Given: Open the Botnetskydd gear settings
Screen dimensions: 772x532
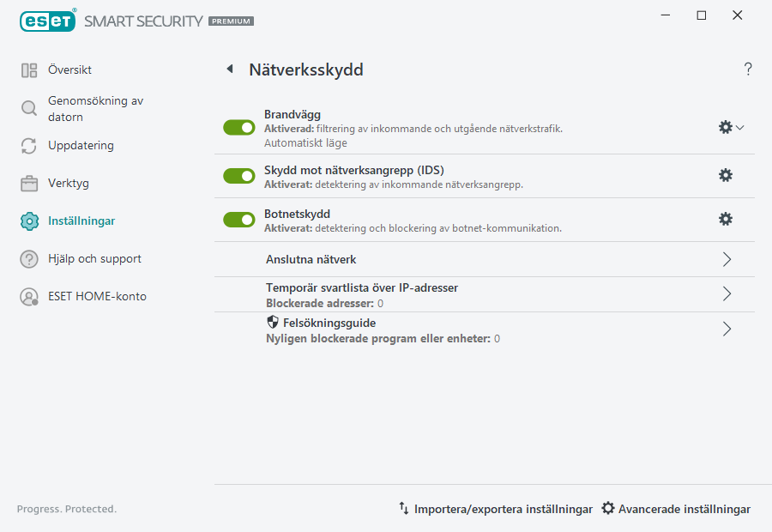Looking at the screenshot, I should coord(726,219).
